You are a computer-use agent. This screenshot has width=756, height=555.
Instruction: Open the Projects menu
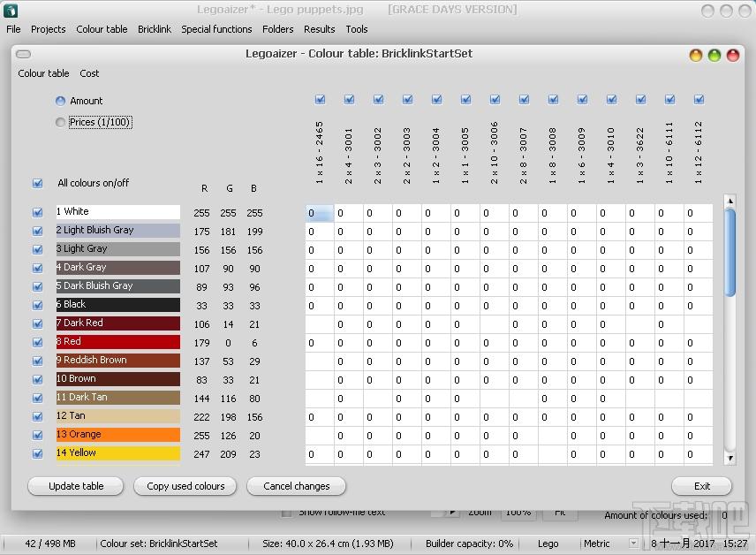pos(49,29)
